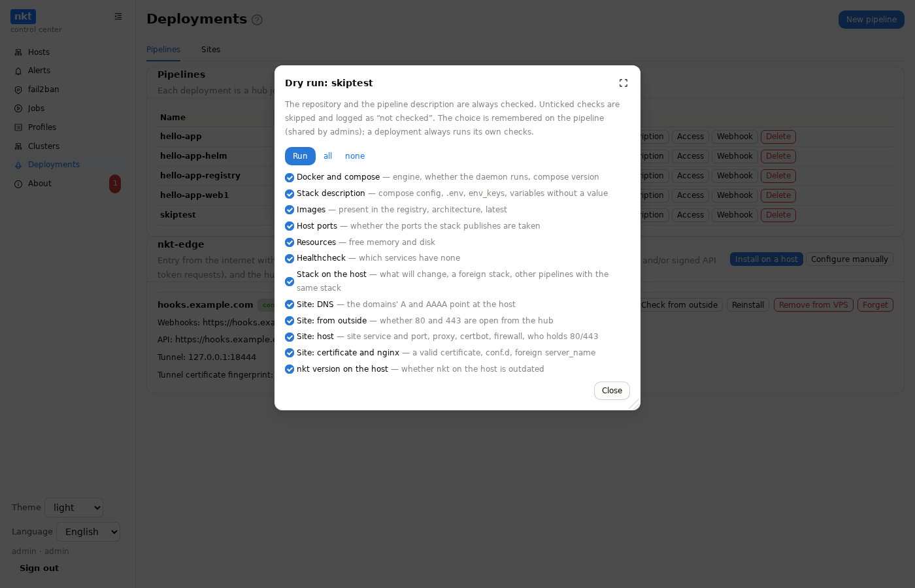Click the red notification badge on About
The width and height of the screenshot is (915, 588).
click(x=115, y=184)
